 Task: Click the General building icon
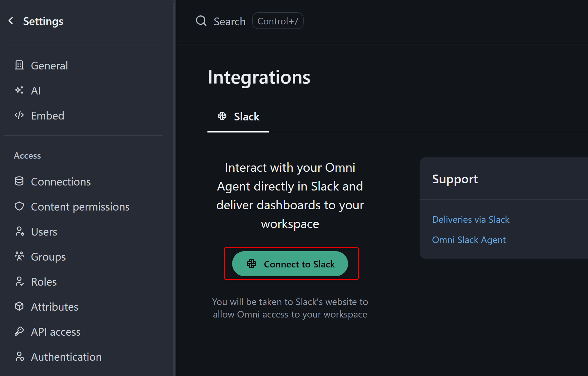[19, 65]
